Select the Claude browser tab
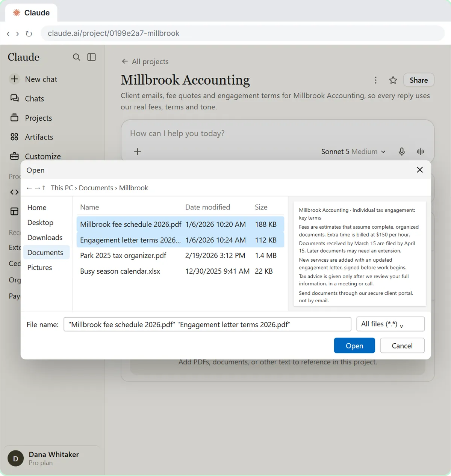 [32, 13]
